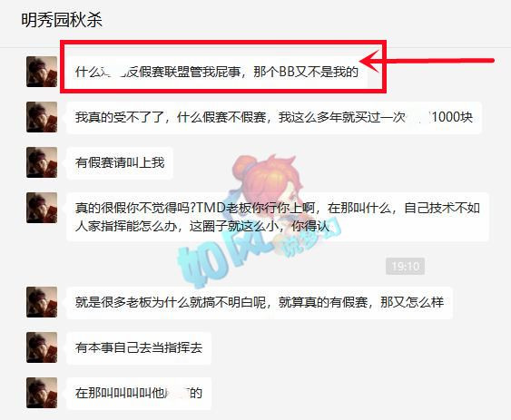Viewport: 511px width, 420px height.
Task: Click the avatar beside the 我真的受不了了 message
Action: point(42,117)
